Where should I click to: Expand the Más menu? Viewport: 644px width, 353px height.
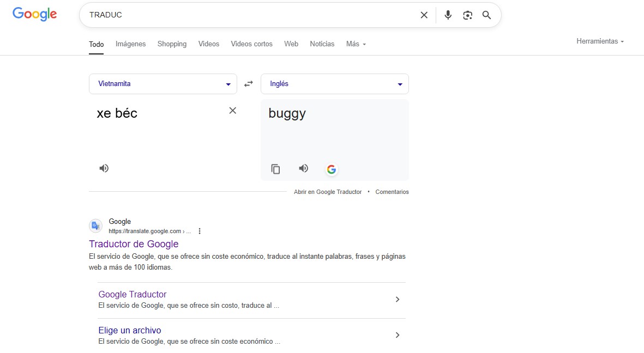click(x=356, y=44)
